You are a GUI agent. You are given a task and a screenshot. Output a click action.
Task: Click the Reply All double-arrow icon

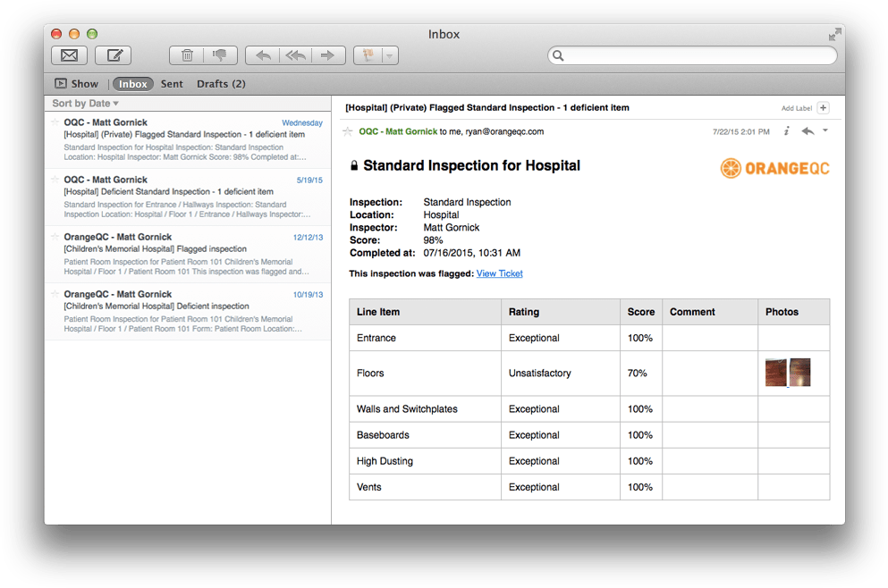[296, 55]
